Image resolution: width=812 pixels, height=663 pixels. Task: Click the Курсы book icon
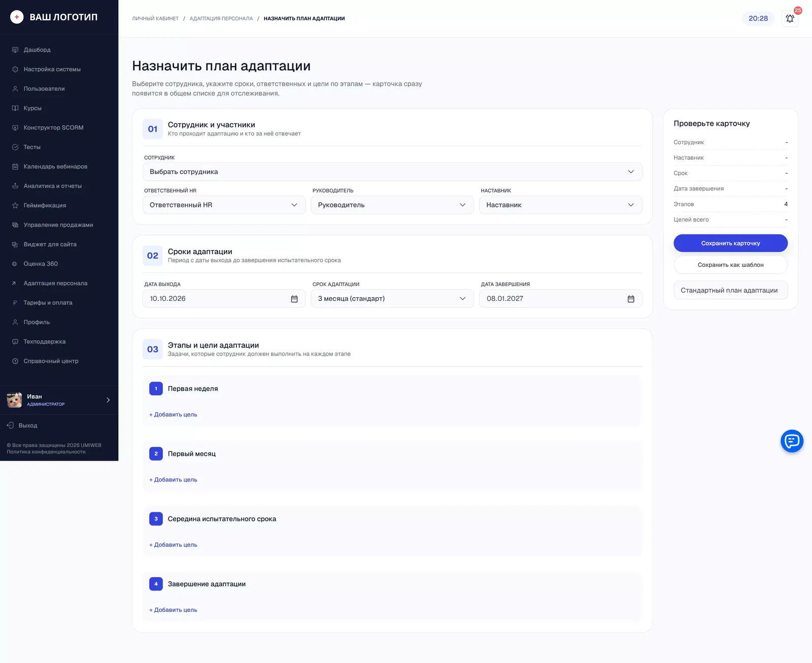(x=15, y=108)
